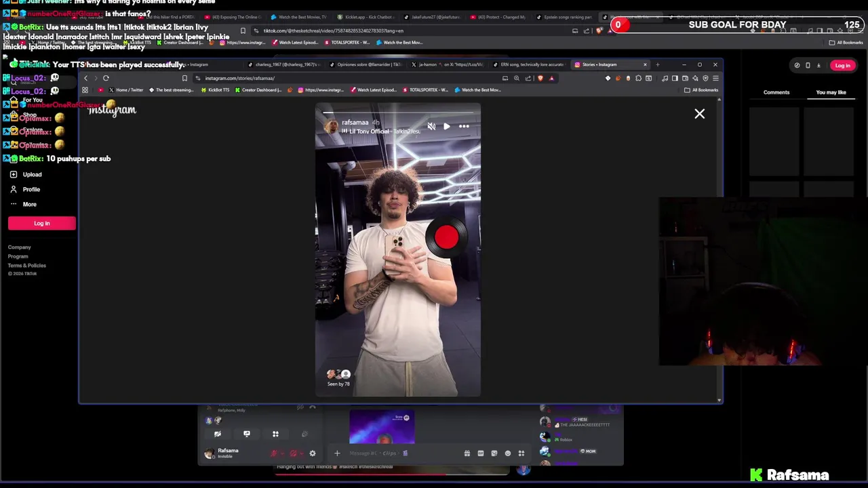868x488 pixels.
Task: Click the Brave Rewards triangle icon
Action: [551, 78]
